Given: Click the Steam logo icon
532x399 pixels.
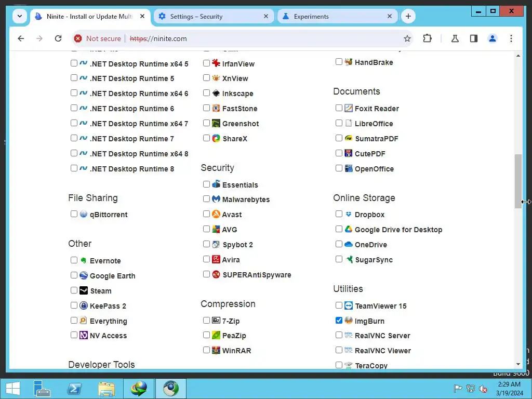Looking at the screenshot, I should click(x=84, y=290).
